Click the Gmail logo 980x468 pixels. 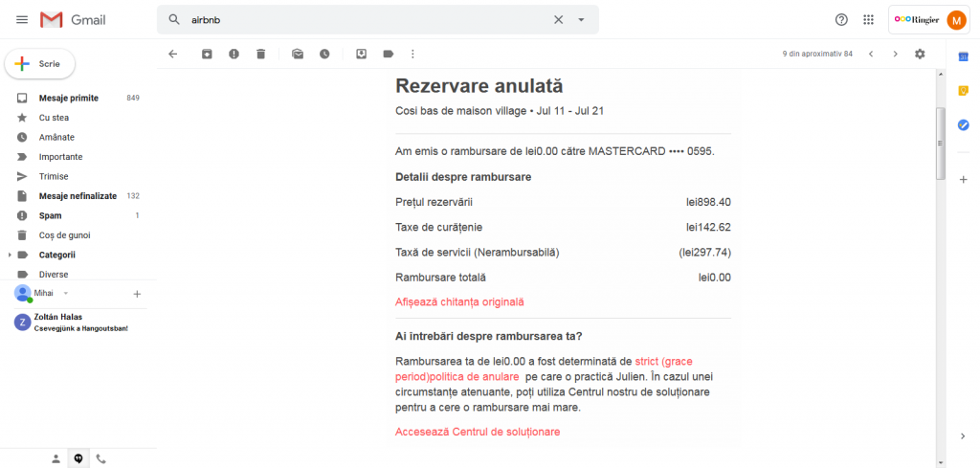coord(73,19)
